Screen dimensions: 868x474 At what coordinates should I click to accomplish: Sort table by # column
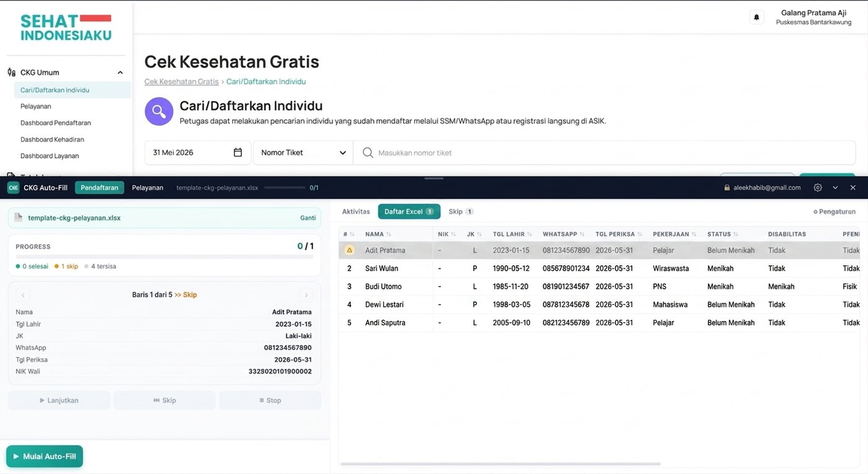(349, 234)
